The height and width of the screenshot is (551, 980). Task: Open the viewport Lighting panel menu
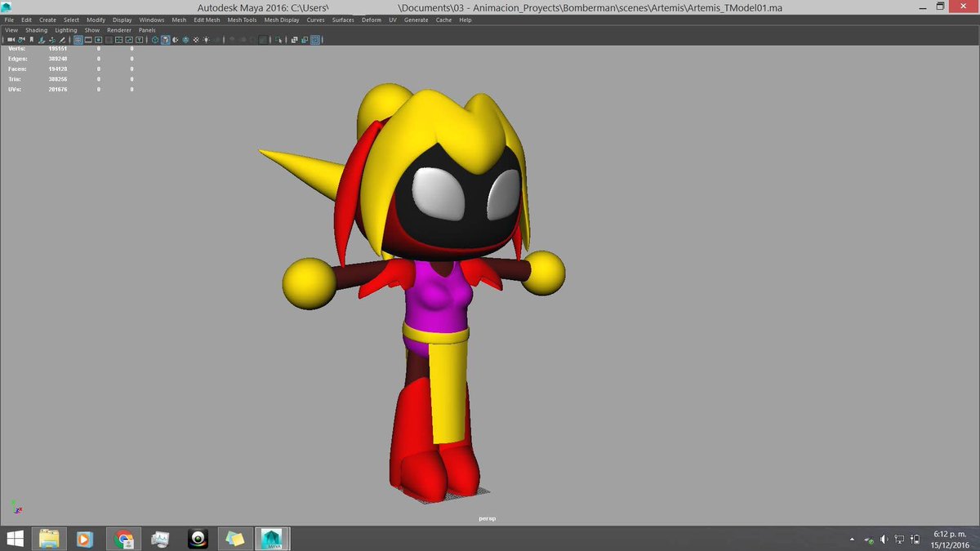click(66, 30)
